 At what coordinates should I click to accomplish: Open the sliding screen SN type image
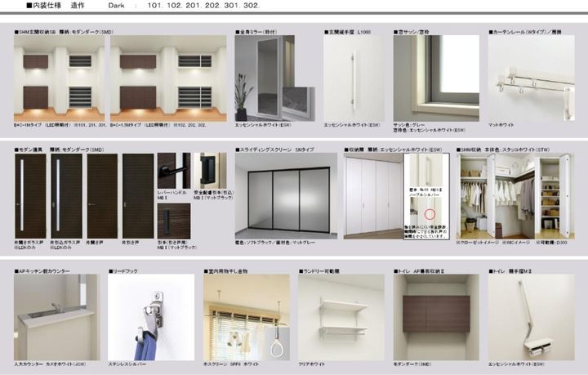click(x=282, y=196)
